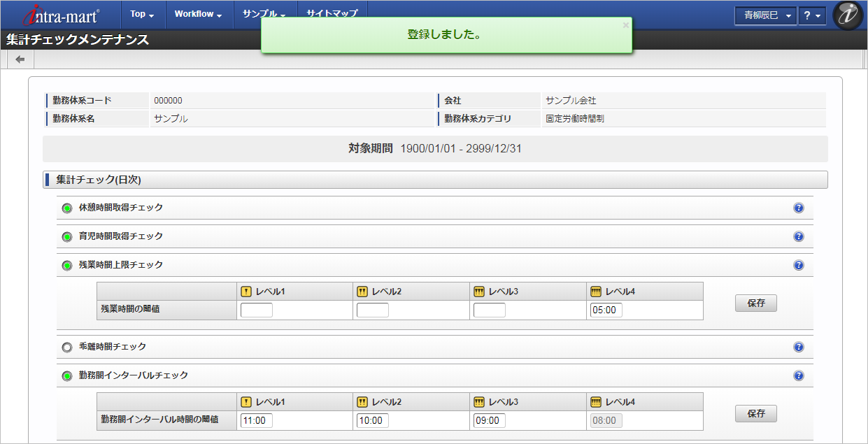Open the 青柳辰巳 user dropdown
The width and height of the screenshot is (868, 444).
[765, 15]
